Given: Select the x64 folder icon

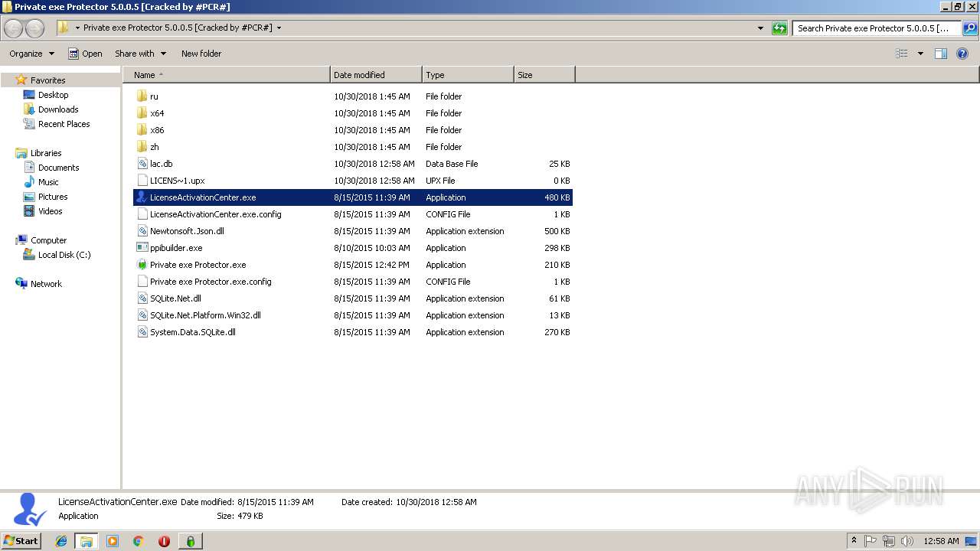Looking at the screenshot, I should [x=142, y=113].
